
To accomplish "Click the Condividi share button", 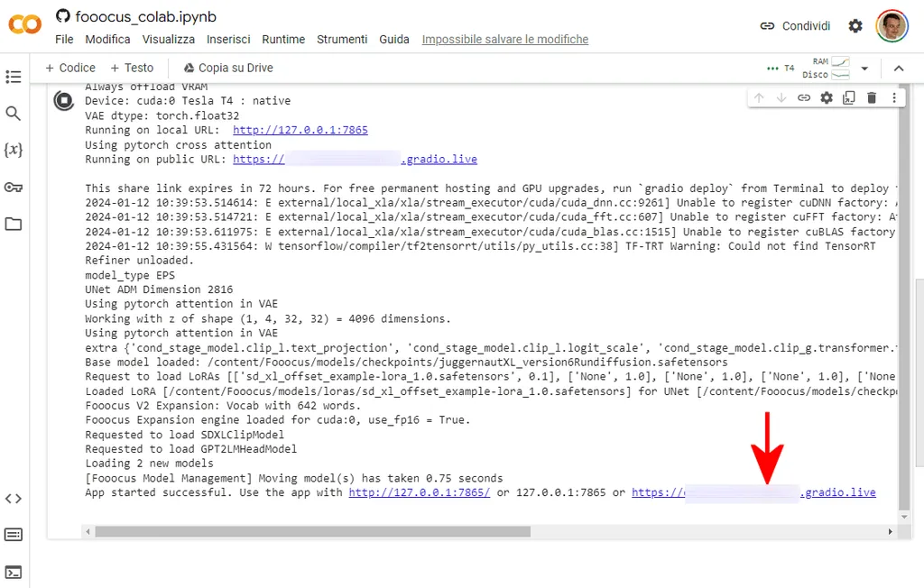I will tap(795, 26).
